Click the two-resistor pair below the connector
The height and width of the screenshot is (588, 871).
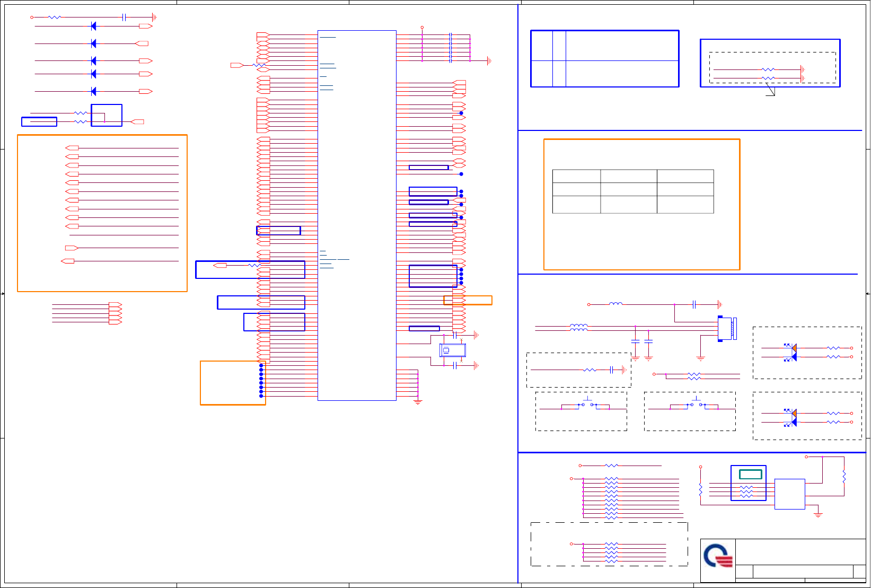click(x=694, y=376)
